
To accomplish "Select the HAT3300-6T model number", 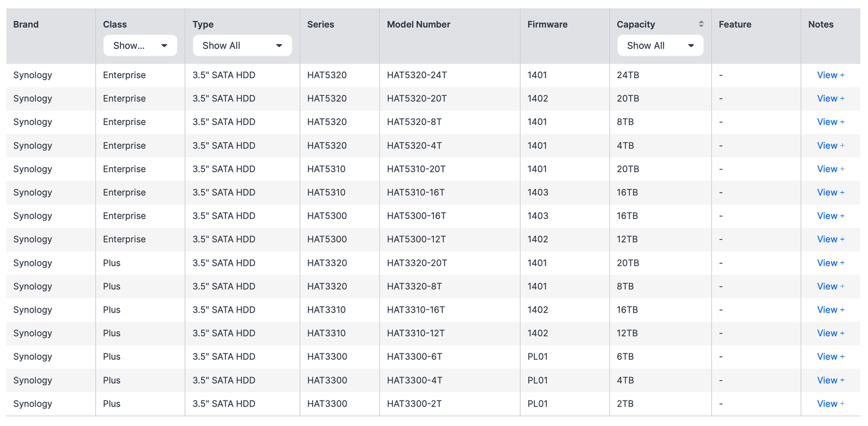I will (414, 357).
